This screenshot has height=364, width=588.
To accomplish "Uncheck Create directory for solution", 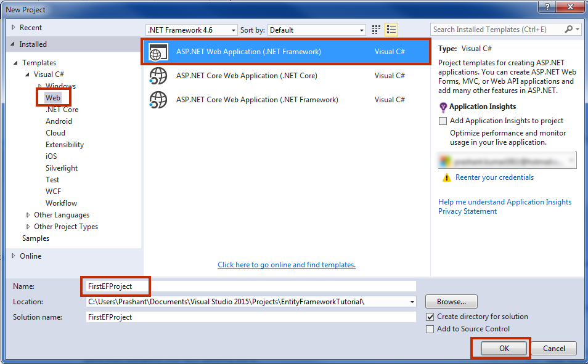I will click(x=430, y=317).
